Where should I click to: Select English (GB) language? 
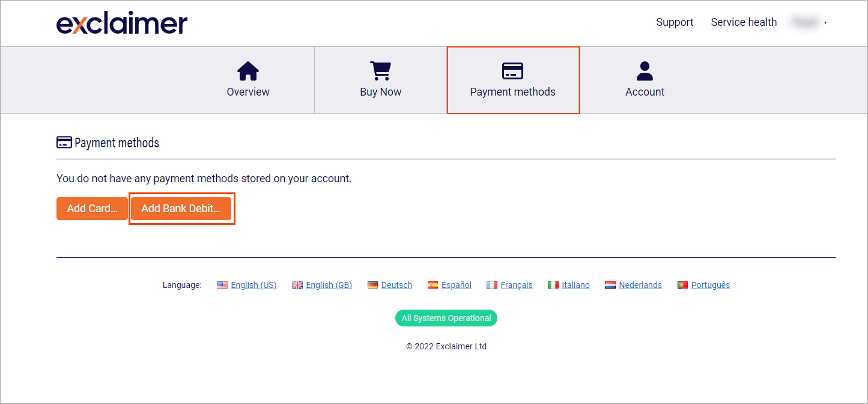click(x=329, y=285)
